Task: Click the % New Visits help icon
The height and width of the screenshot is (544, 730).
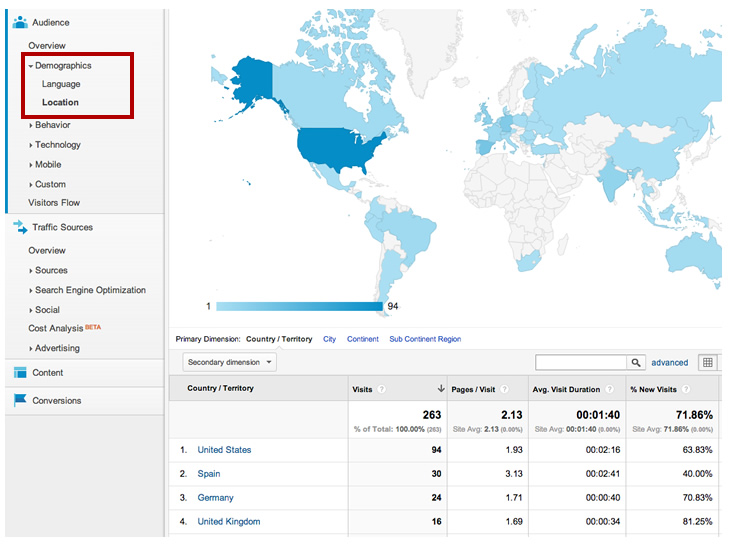Action: (x=686, y=389)
